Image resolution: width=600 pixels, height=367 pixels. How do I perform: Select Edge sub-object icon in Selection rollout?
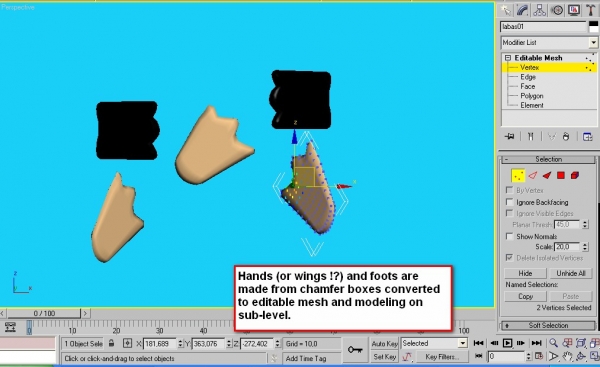tap(533, 176)
